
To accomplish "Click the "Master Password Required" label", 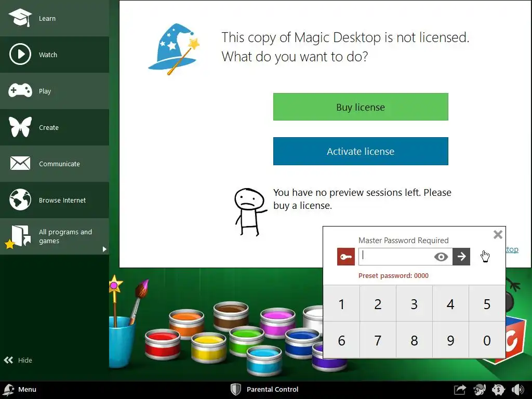I will point(403,240).
